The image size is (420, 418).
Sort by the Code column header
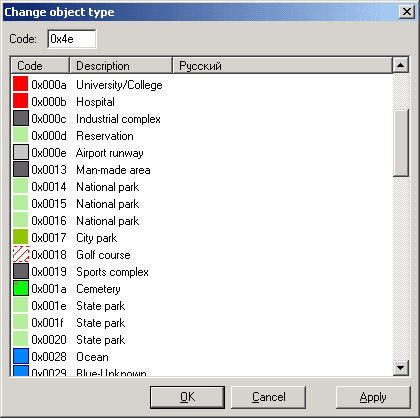pos(40,66)
